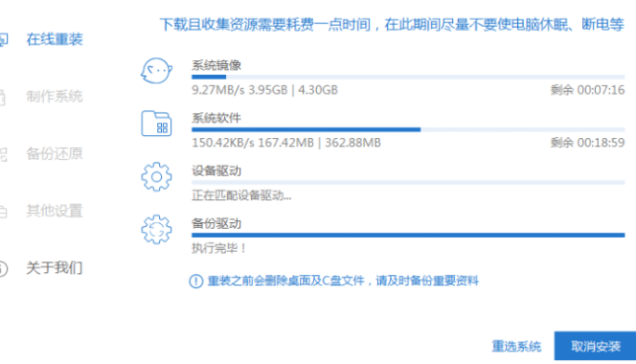Click the 备份驱动 title text
This screenshot has width=636, height=364.
pyautogui.click(x=216, y=223)
